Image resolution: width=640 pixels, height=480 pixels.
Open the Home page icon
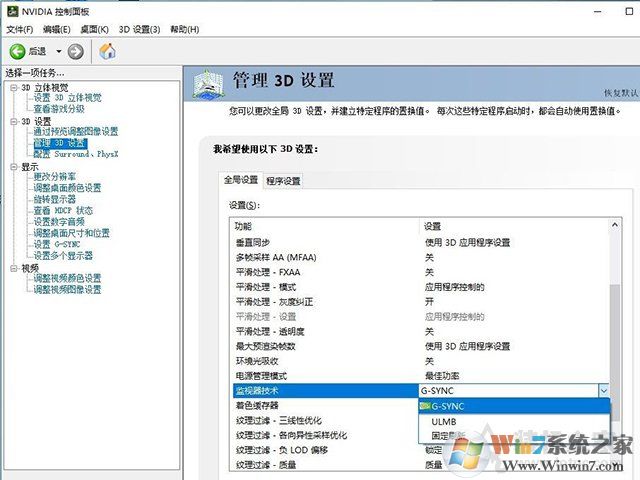tap(107, 51)
